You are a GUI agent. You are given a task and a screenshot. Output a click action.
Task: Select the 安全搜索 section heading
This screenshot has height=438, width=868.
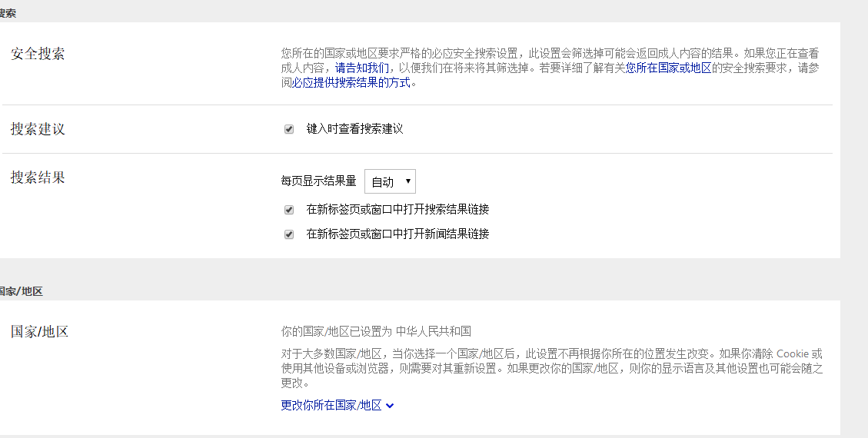tap(38, 54)
